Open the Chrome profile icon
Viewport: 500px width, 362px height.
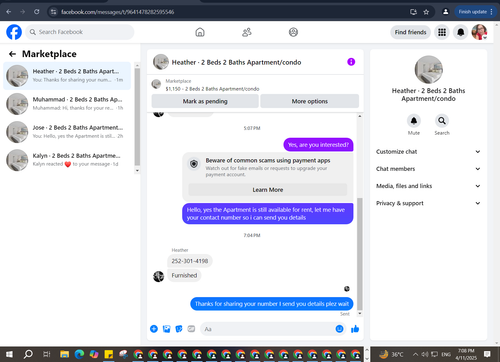click(x=445, y=12)
